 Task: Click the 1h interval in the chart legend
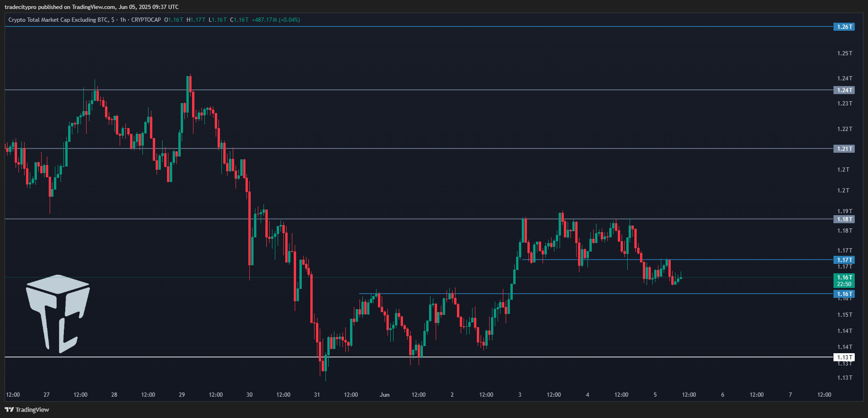(123, 20)
